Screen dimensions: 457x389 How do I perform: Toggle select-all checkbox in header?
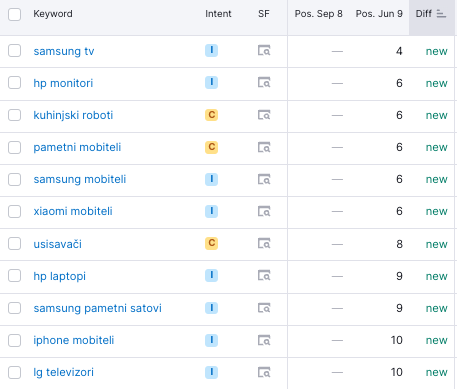pos(14,14)
